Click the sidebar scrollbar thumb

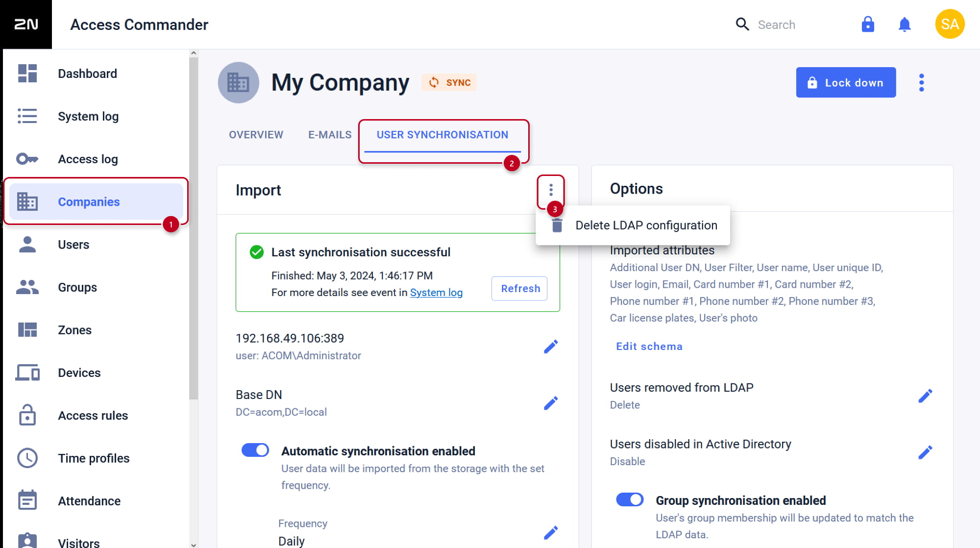pyautogui.click(x=194, y=228)
